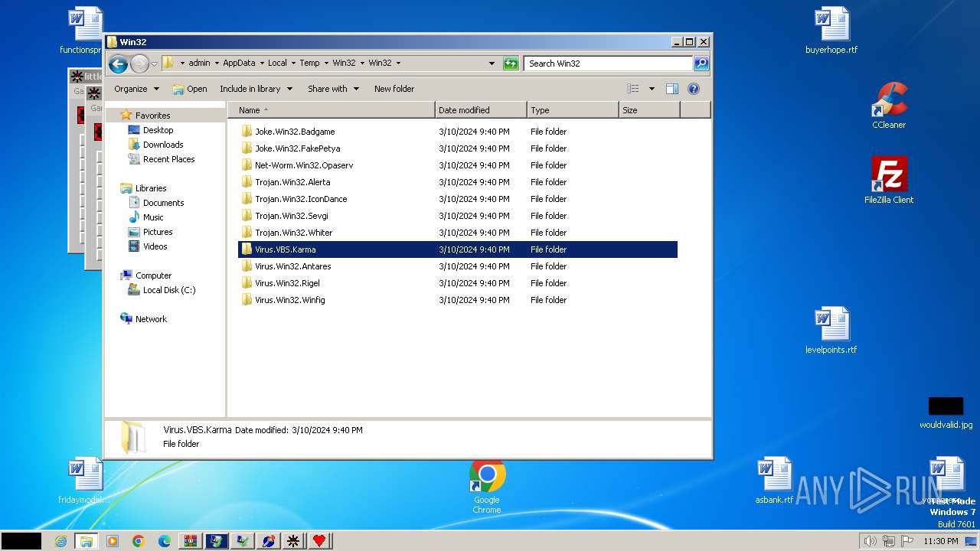Focus the Search Win32 field
The width and height of the screenshot is (980, 551).
point(609,64)
